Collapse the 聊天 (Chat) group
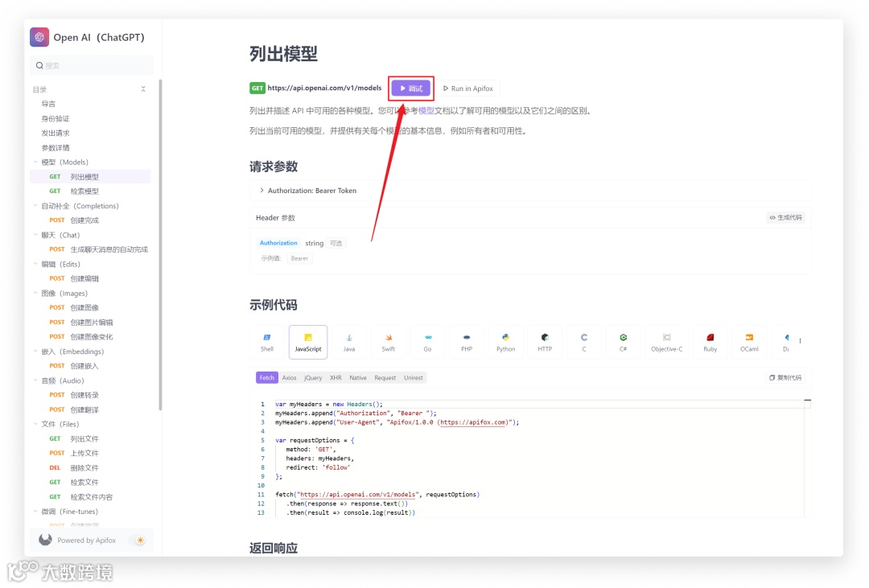The height and width of the screenshot is (588, 869). [35, 234]
